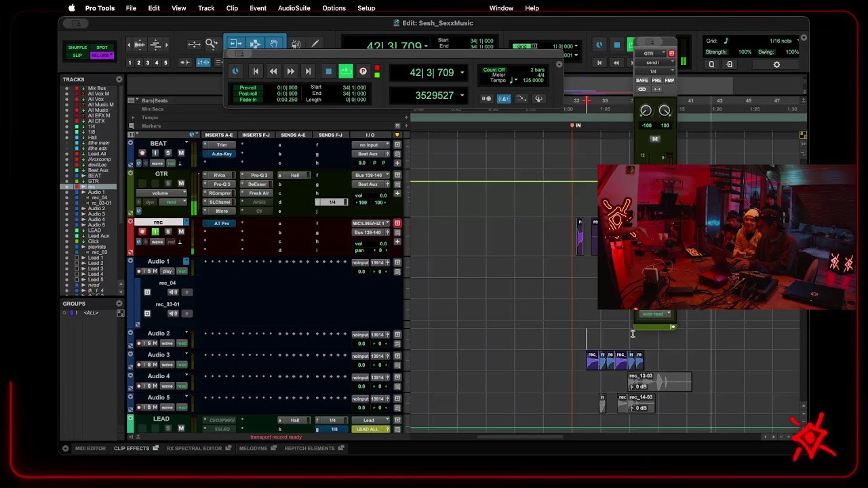Select the Pencil tool
Image resolution: width=868 pixels, height=488 pixels.
point(315,44)
